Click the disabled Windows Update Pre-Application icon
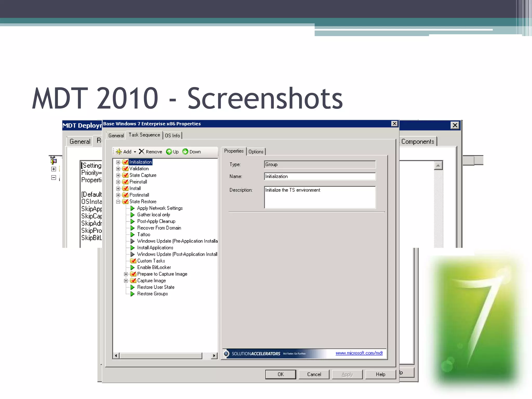Screen dimensions: 532x399 (132, 241)
